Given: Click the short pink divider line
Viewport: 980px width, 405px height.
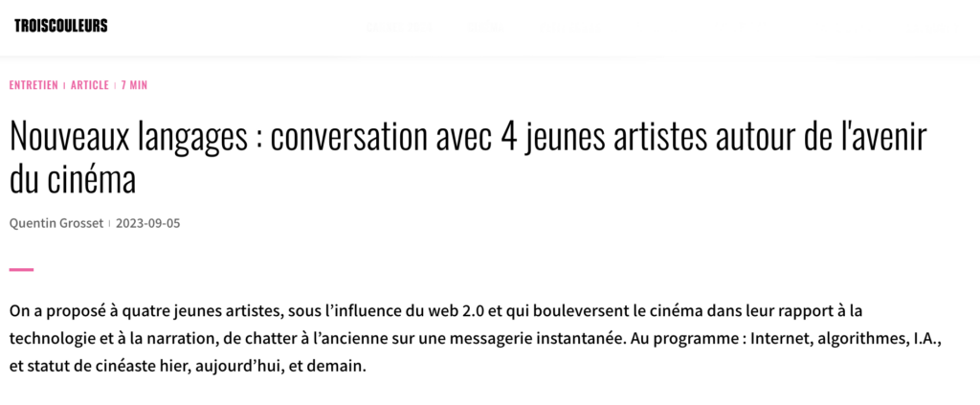Looking at the screenshot, I should coord(21,269).
